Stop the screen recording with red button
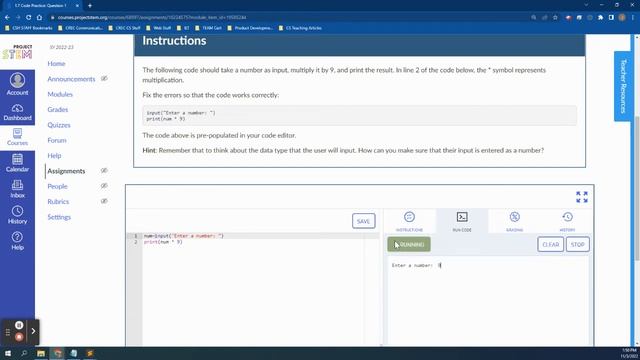 tap(19, 337)
